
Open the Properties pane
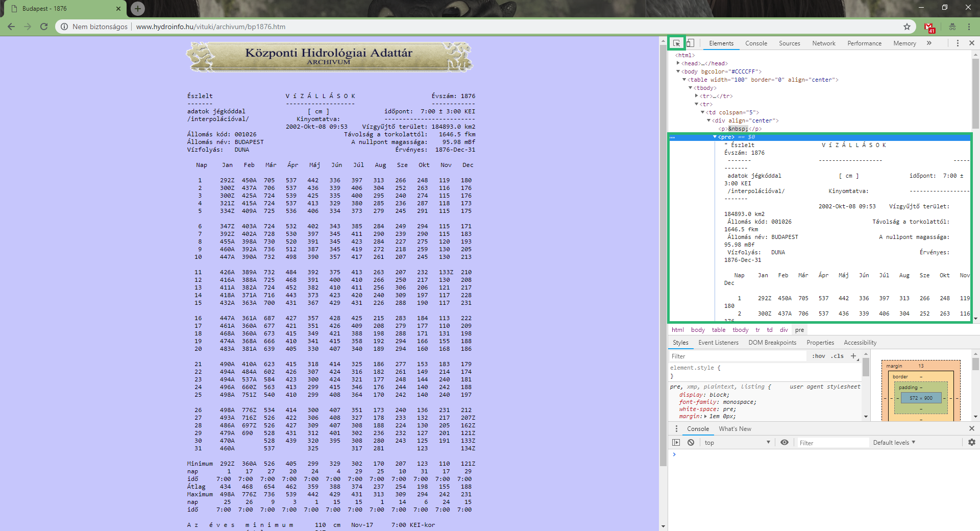(820, 343)
